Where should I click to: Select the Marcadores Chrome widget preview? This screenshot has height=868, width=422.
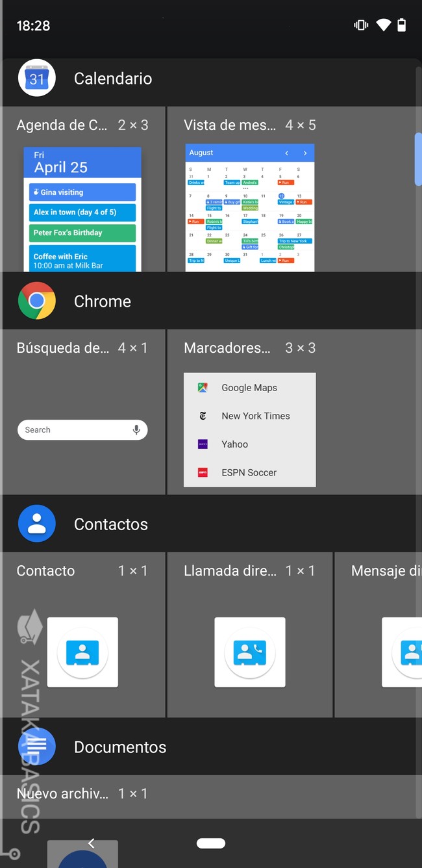(250, 429)
